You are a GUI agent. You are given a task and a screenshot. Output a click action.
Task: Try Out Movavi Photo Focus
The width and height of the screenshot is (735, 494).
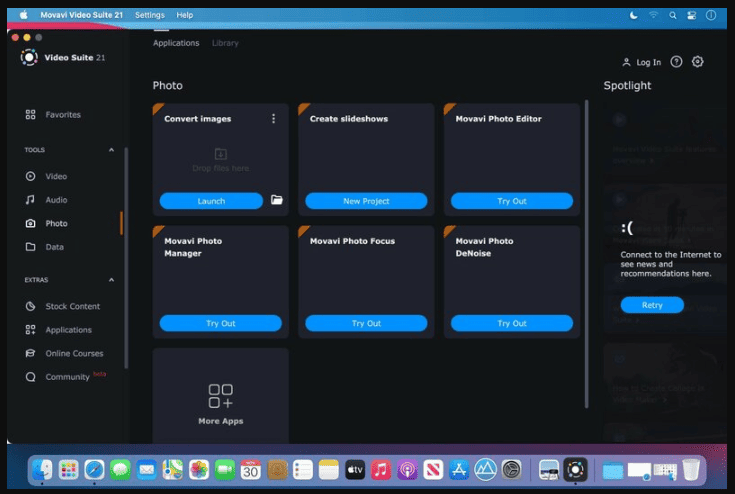pos(366,323)
